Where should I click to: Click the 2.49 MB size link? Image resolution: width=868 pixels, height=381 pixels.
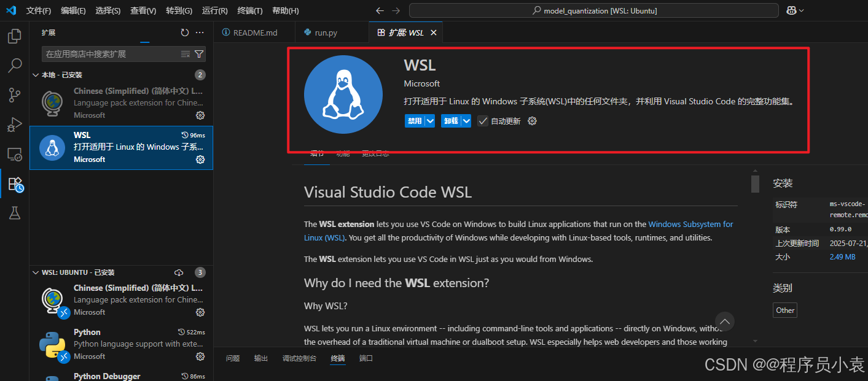842,257
